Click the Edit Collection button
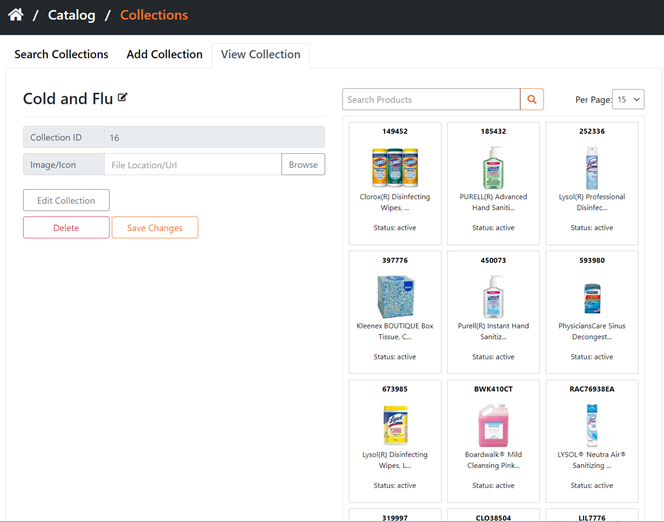The width and height of the screenshot is (664, 522). 66,200
